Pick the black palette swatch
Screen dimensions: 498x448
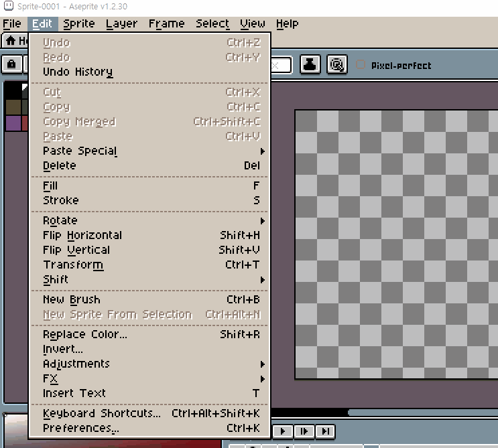13,91
